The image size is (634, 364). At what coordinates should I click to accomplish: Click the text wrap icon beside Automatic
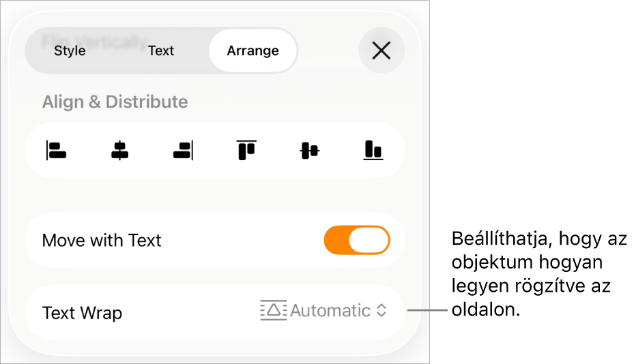(274, 311)
